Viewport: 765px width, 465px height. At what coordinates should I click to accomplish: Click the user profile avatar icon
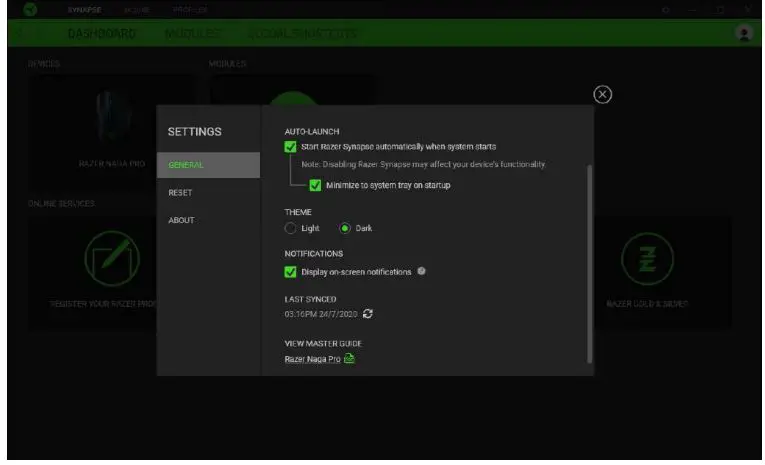(744, 34)
